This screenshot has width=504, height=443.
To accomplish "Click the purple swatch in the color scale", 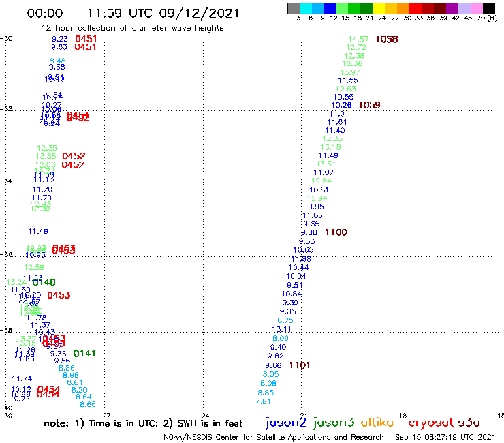I will (x=452, y=8).
